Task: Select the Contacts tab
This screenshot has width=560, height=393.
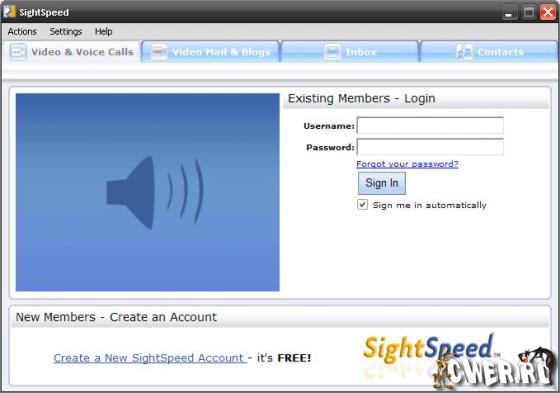Action: coord(489,52)
